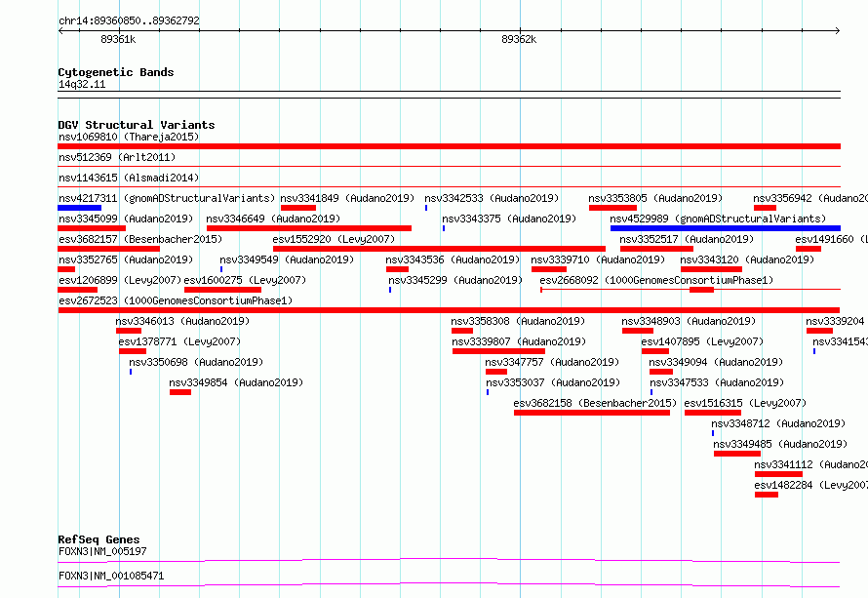Select the nsv3341849 (Audano2019) label
This screenshot has width=868, height=598.
click(x=347, y=198)
